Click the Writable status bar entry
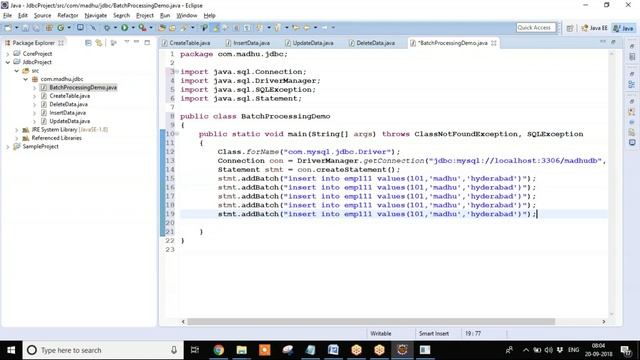Image resolution: width=640 pixels, height=360 pixels. 380,333
